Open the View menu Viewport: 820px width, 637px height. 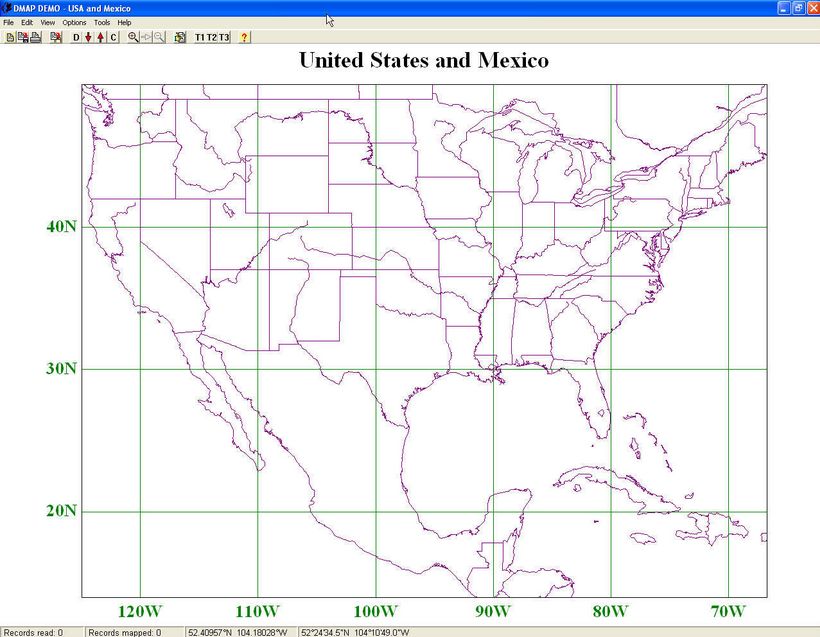coord(48,22)
